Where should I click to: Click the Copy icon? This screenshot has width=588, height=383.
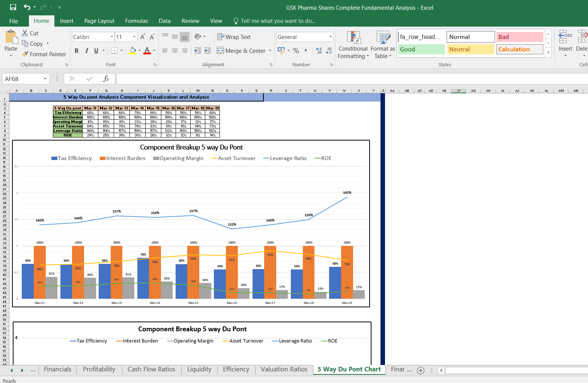pyautogui.click(x=25, y=43)
